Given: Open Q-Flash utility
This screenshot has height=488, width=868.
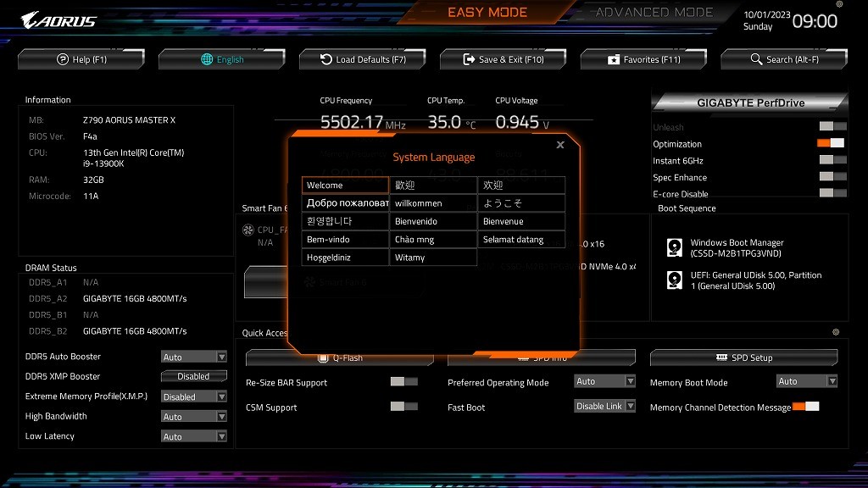Looking at the screenshot, I should (x=339, y=358).
